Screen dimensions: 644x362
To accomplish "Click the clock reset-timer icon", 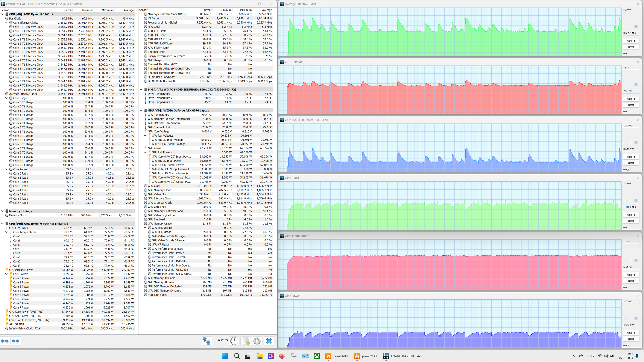I will (x=234, y=341).
